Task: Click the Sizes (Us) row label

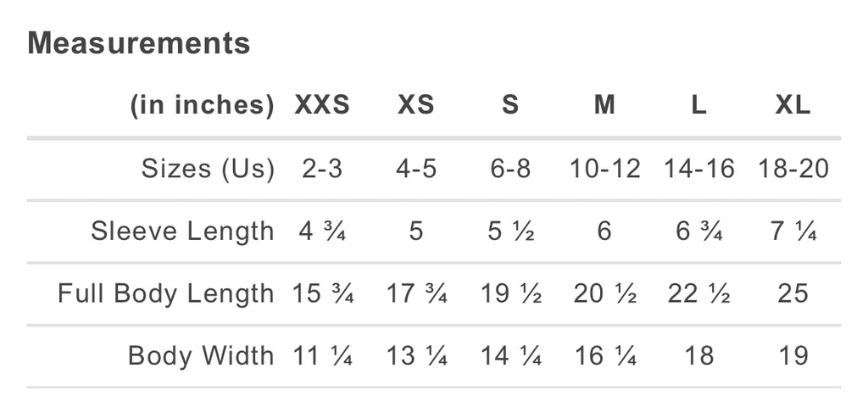Action: [208, 169]
